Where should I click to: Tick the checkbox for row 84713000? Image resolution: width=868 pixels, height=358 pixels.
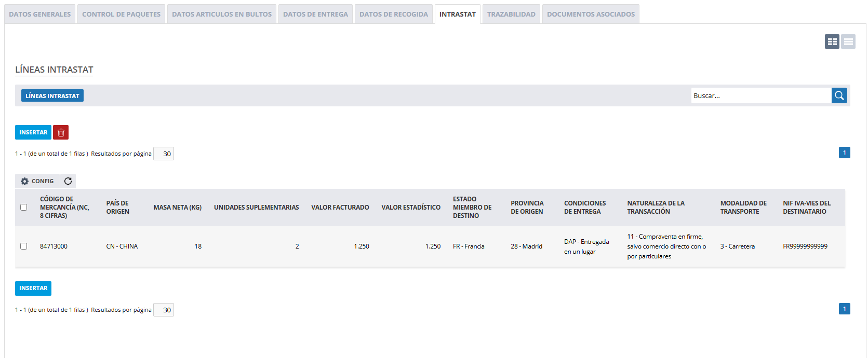click(x=23, y=246)
